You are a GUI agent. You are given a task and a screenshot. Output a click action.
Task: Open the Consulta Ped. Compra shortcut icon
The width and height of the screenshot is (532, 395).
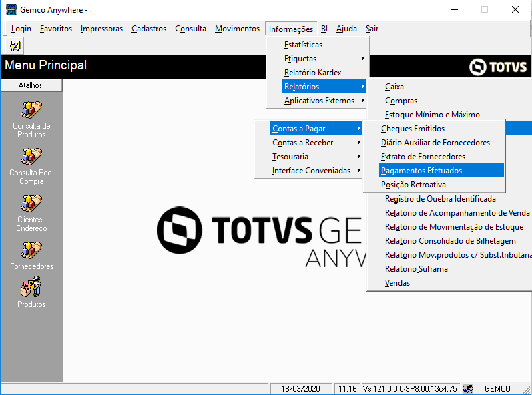click(31, 157)
